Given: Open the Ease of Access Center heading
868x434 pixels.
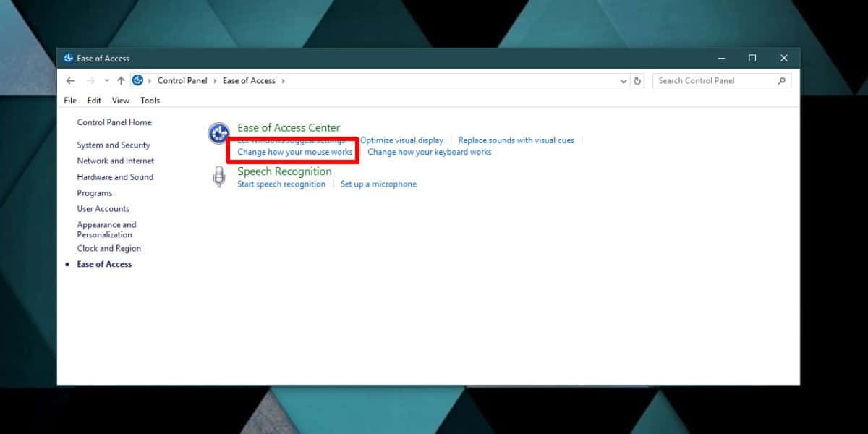Looking at the screenshot, I should (x=289, y=128).
